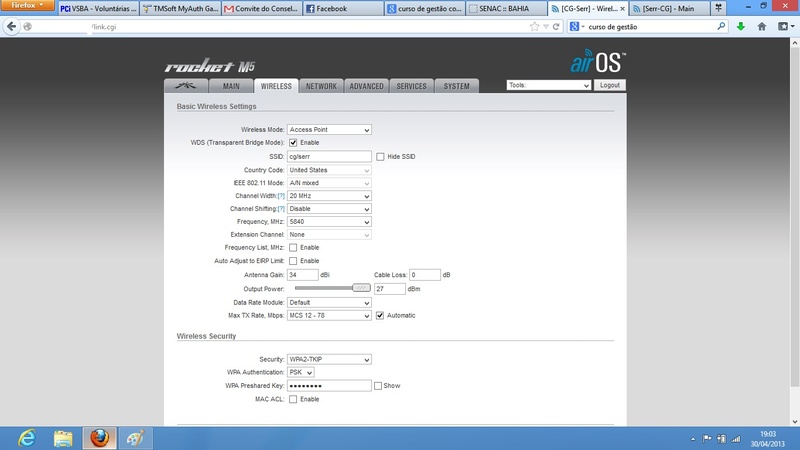
Task: Check the Hide SSID checkbox
Action: click(x=380, y=157)
